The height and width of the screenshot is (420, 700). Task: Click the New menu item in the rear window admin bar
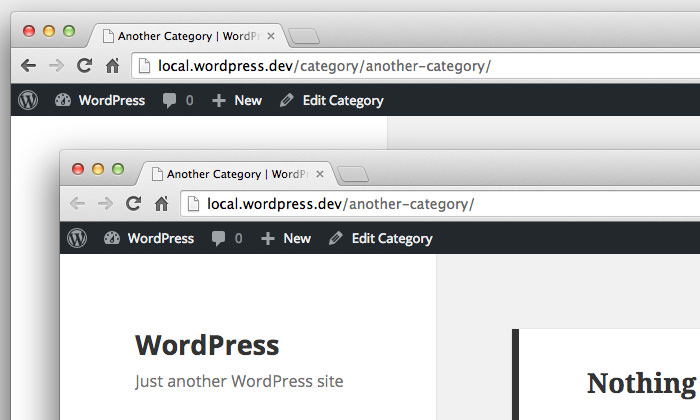[248, 100]
